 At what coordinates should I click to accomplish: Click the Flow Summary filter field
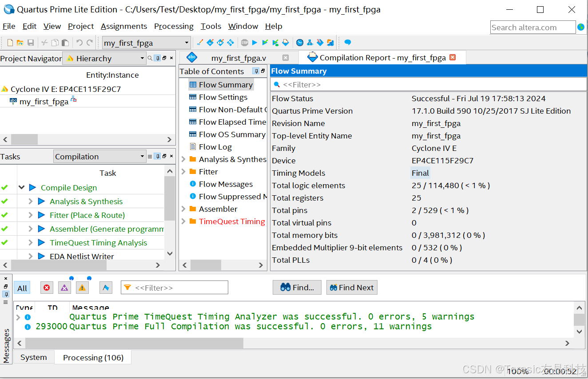tap(429, 84)
